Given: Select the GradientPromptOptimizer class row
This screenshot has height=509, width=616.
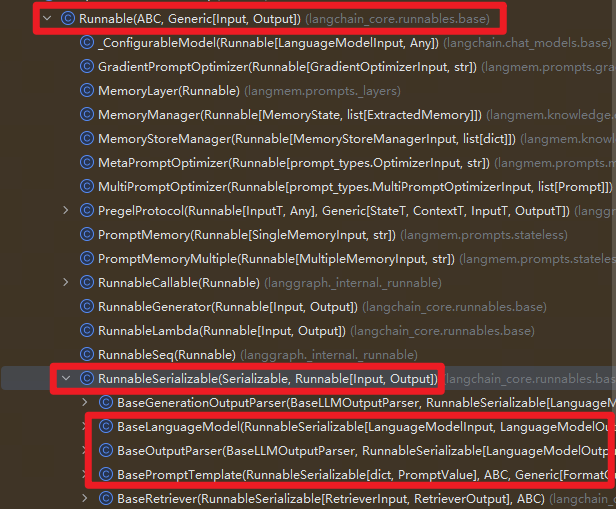Looking at the screenshot, I should 308,66.
